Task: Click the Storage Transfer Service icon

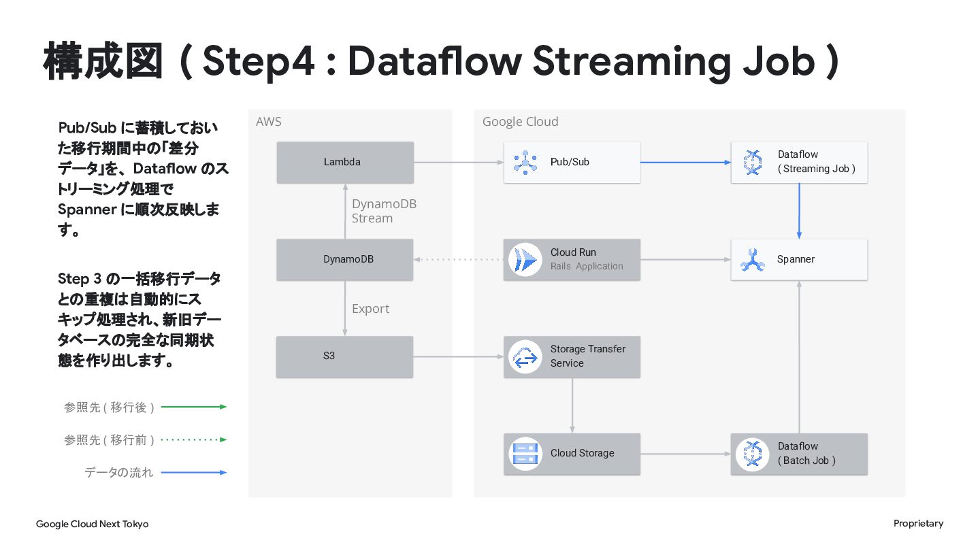Action: [x=525, y=356]
